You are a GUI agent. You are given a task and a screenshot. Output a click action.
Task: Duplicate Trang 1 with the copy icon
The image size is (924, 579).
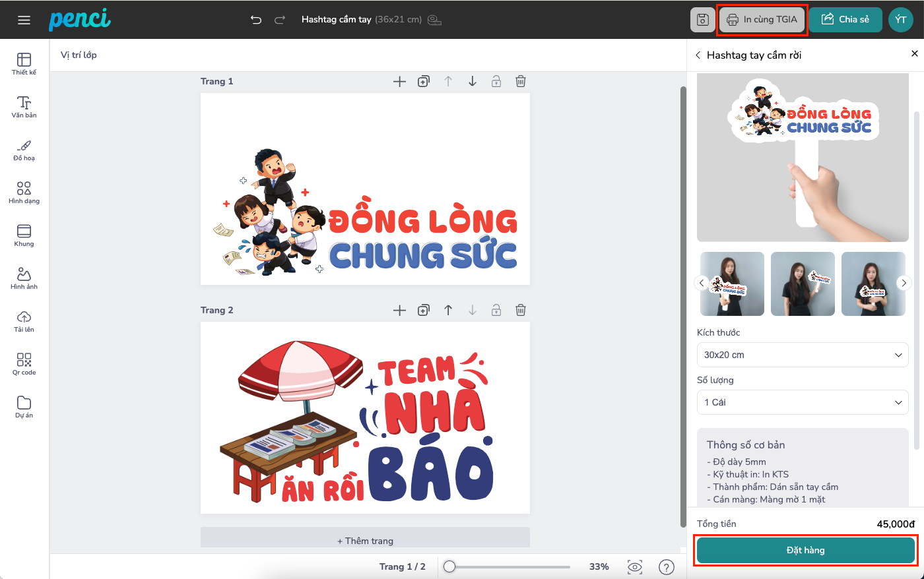pos(424,81)
